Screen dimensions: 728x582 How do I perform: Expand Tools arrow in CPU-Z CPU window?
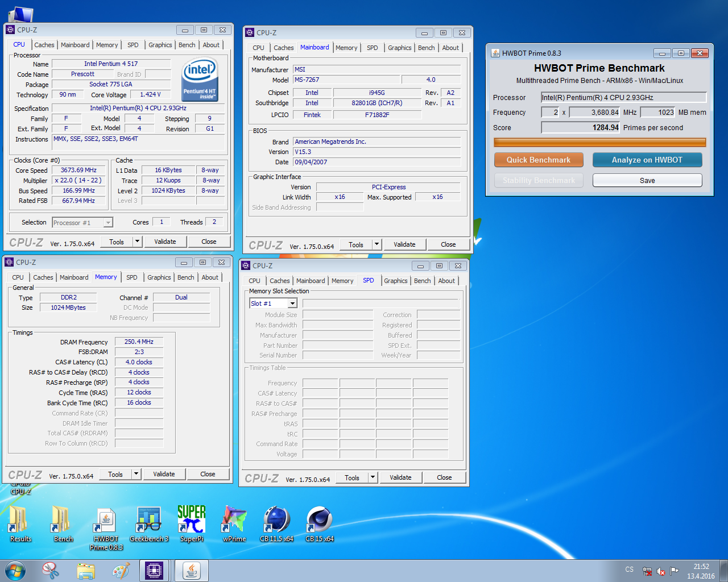click(x=137, y=242)
